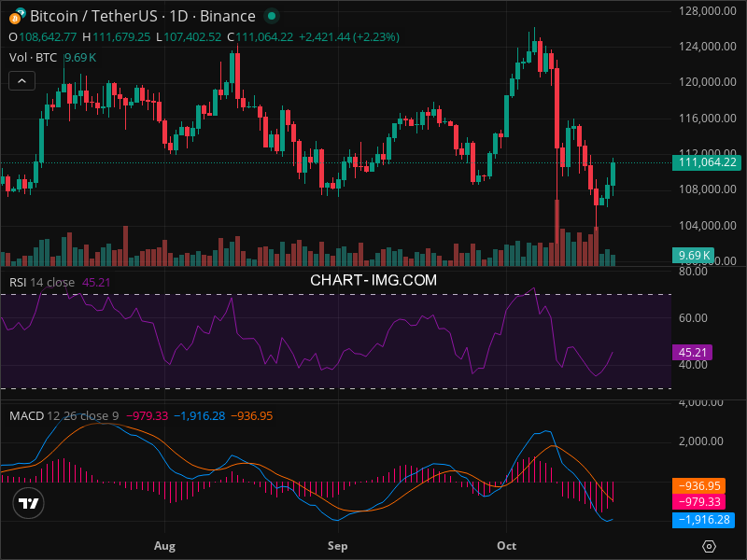Collapse the indicator legend with chevron button
Image resolution: width=747 pixels, height=560 pixels.
point(21,81)
